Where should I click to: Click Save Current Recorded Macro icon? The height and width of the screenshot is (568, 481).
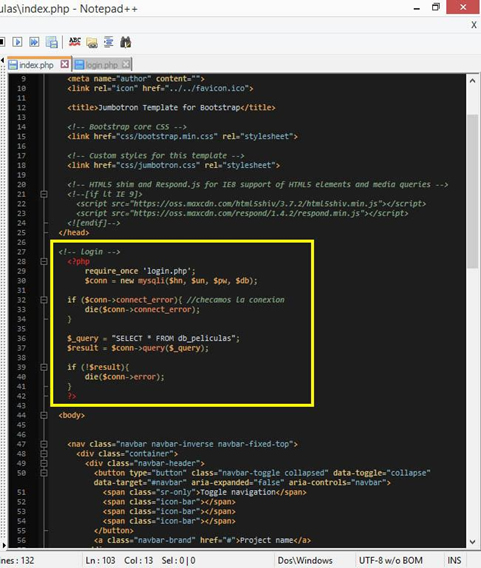click(x=52, y=42)
